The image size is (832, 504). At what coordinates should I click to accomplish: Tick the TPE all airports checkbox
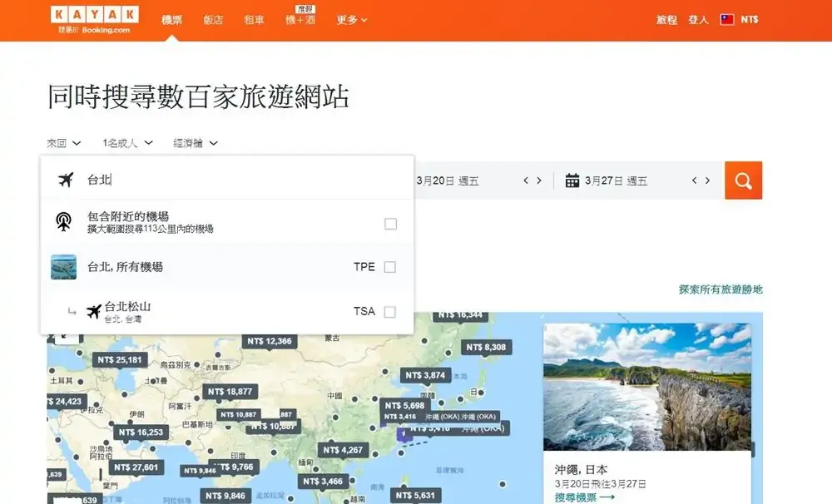(x=390, y=267)
